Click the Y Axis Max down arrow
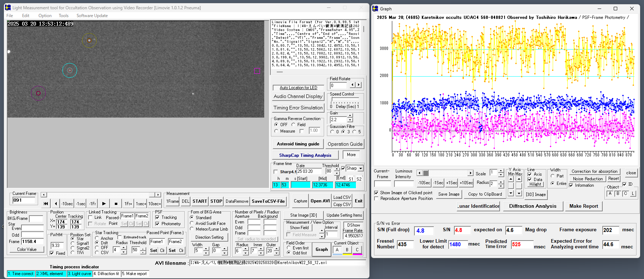Screen dimensions: 644x279 (x=519, y=193)
